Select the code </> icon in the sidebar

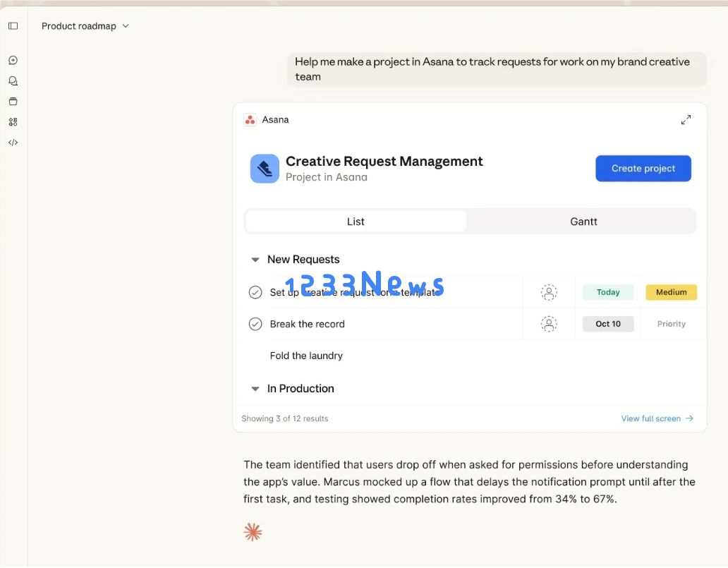13,142
